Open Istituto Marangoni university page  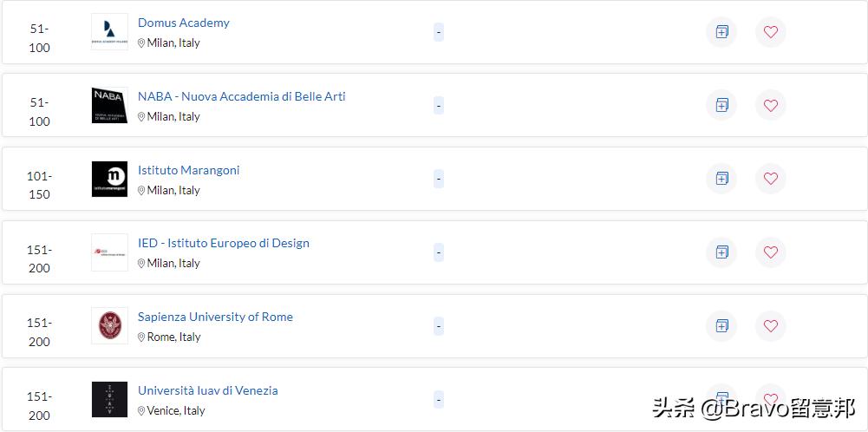point(189,170)
